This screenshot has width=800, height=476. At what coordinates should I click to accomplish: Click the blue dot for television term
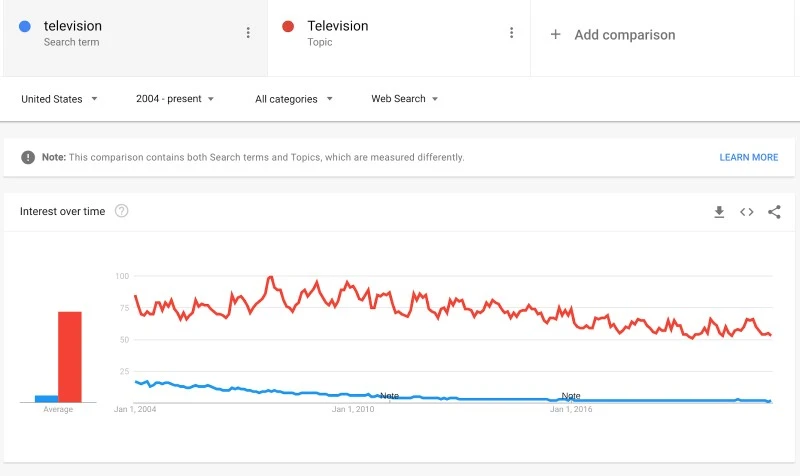[25, 27]
